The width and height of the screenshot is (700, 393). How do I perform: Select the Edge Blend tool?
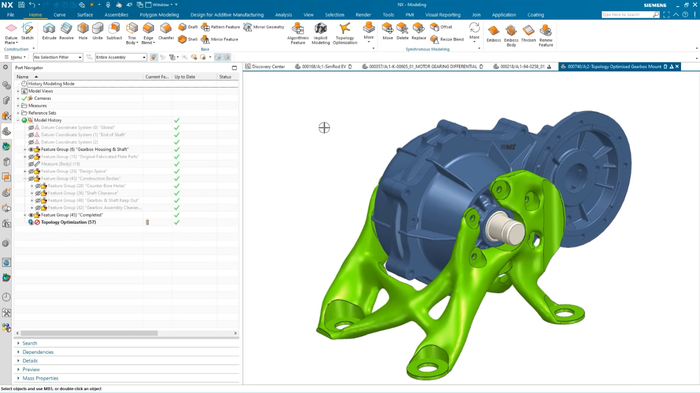coord(148,33)
